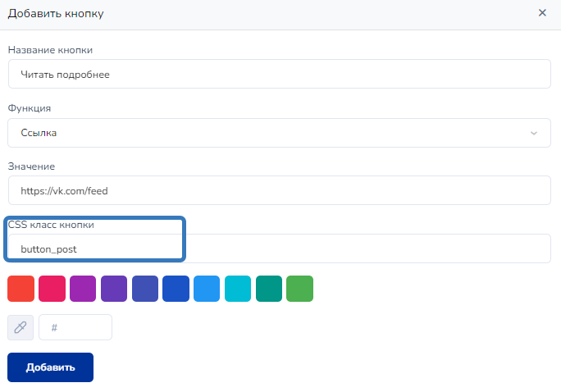Screen dimensions: 561x392
Task: Select the red color swatch
Action: coord(21,289)
